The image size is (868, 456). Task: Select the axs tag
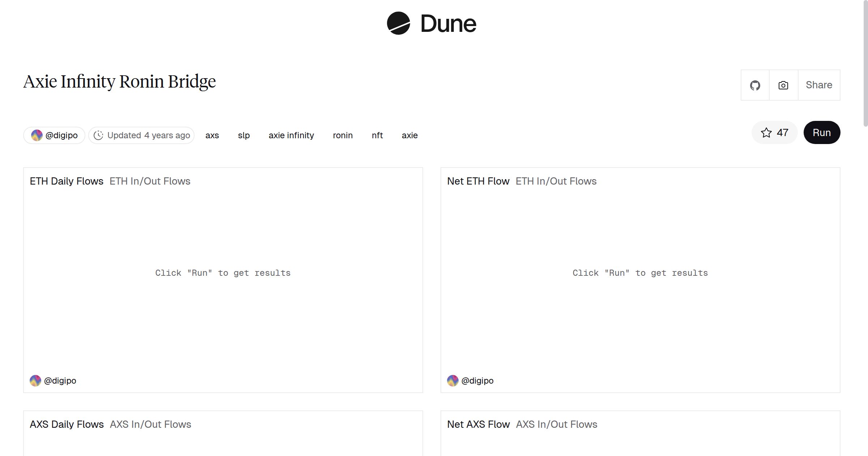[x=212, y=135]
